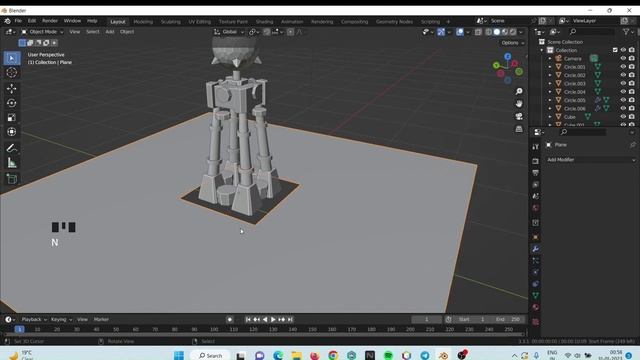Click the red X axis gizmo ball

(514, 64)
